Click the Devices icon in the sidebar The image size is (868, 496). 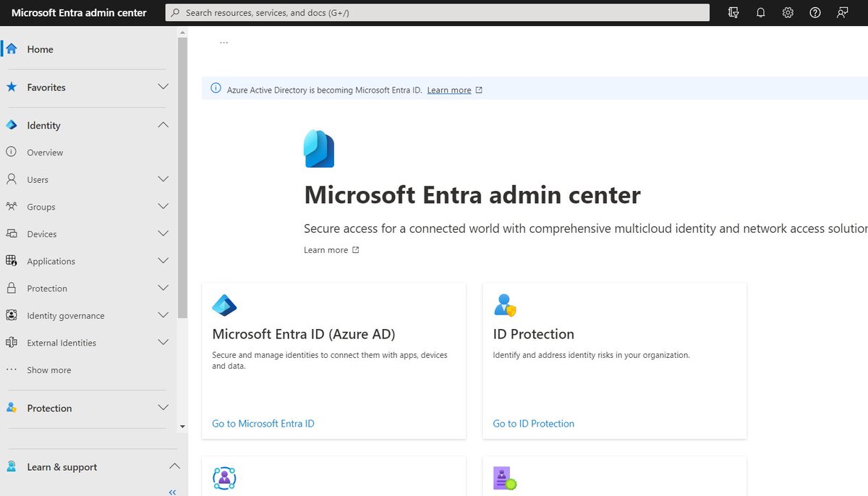[10, 234]
